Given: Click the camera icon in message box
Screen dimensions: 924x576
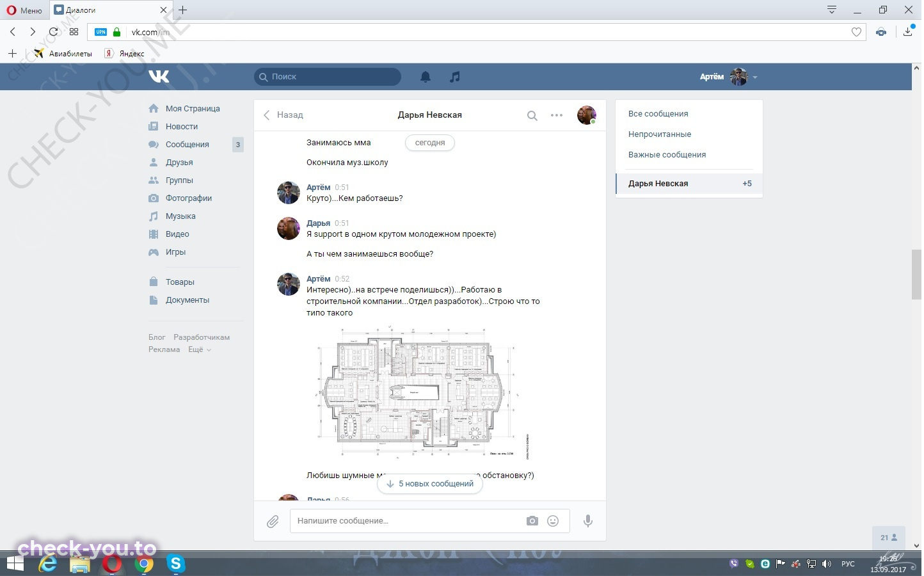Looking at the screenshot, I should (532, 521).
